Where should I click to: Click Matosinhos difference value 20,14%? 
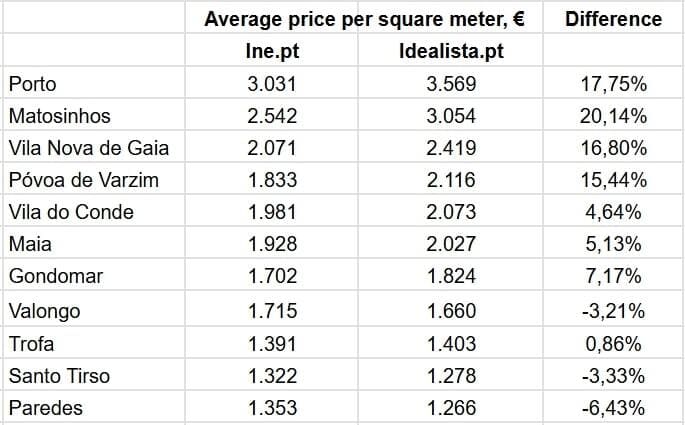click(613, 117)
